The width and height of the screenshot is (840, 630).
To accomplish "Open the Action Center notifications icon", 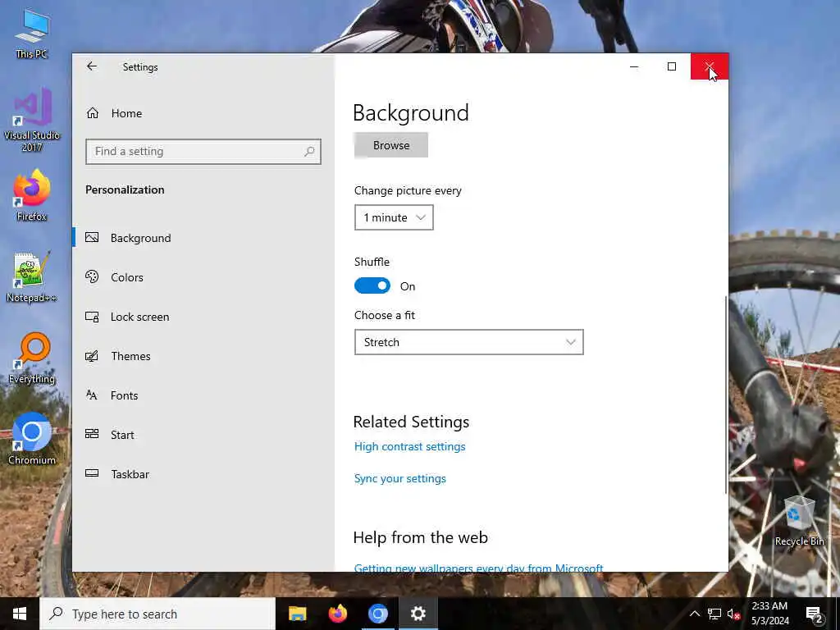I will point(814,614).
